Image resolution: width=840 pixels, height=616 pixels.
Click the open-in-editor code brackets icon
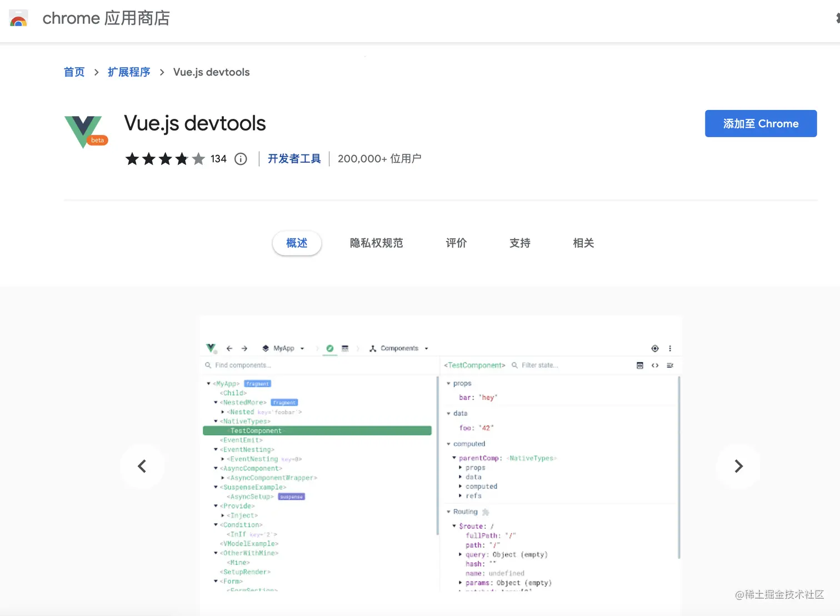[655, 365]
